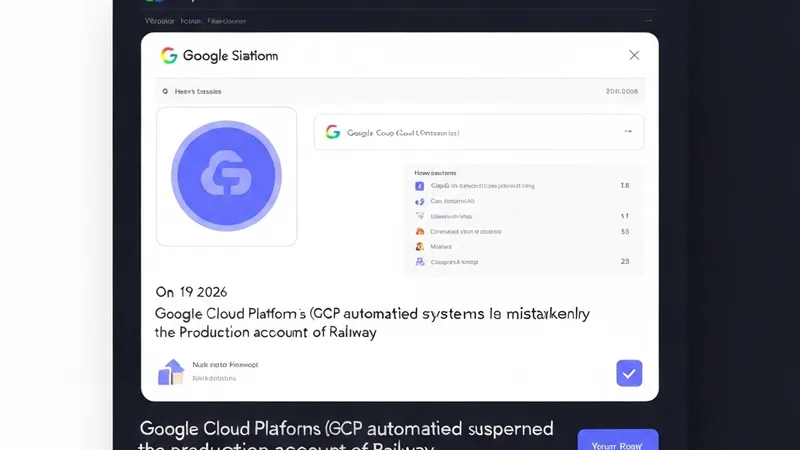
Task: Click the search magnifier icon beside Heen's bsssios
Action: (165, 91)
